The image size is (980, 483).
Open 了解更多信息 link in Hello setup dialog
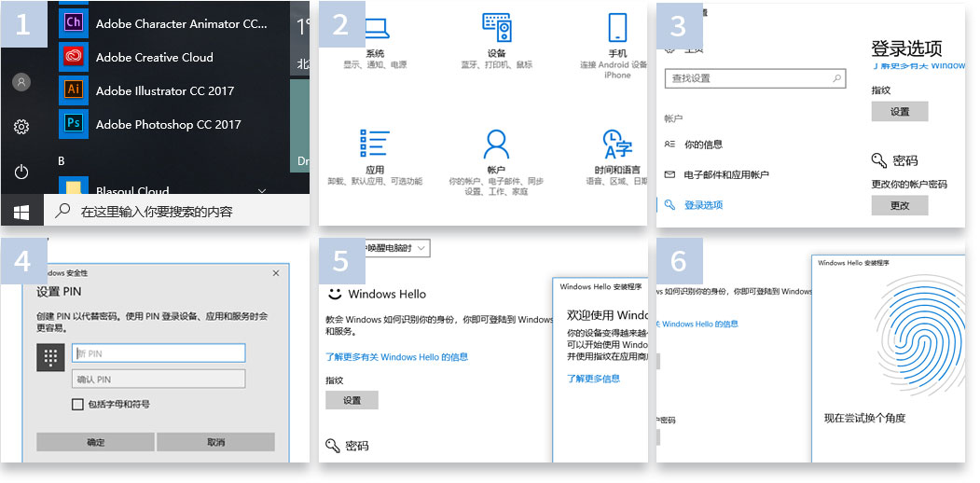click(593, 378)
